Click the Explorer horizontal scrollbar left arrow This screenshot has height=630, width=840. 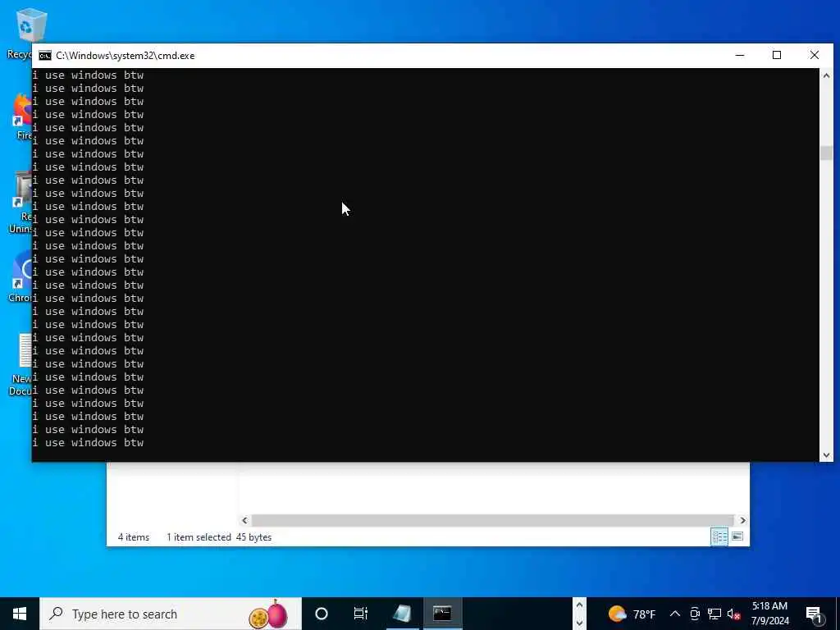244,520
